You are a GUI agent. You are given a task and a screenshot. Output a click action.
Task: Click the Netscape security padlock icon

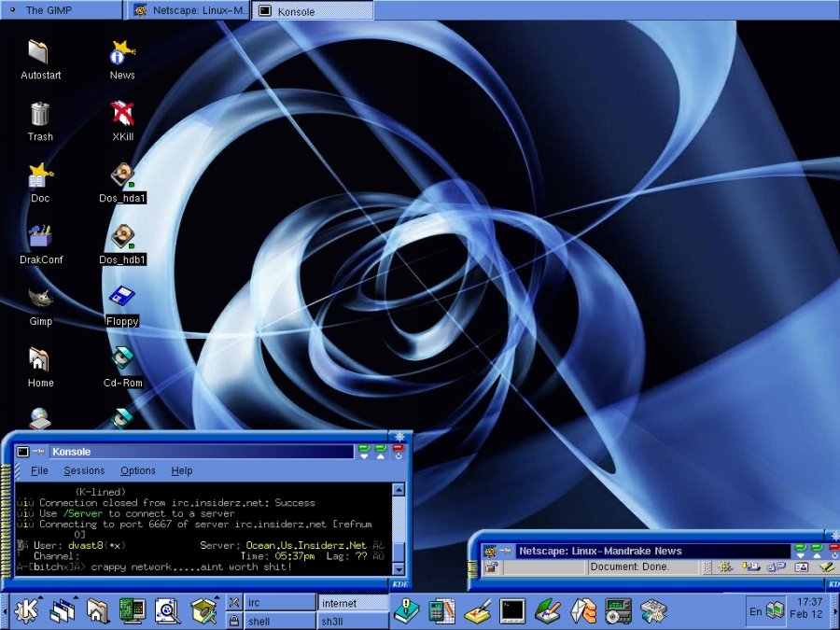pos(491,567)
